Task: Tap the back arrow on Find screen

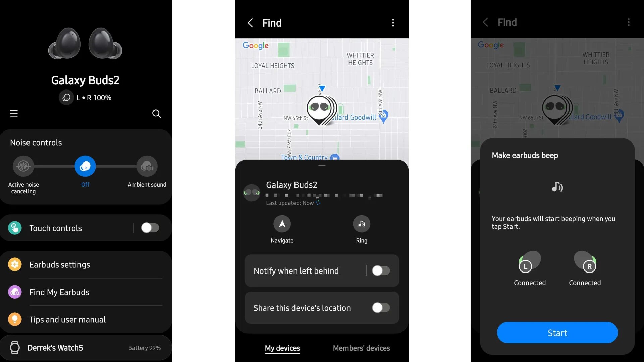Action: coord(250,22)
